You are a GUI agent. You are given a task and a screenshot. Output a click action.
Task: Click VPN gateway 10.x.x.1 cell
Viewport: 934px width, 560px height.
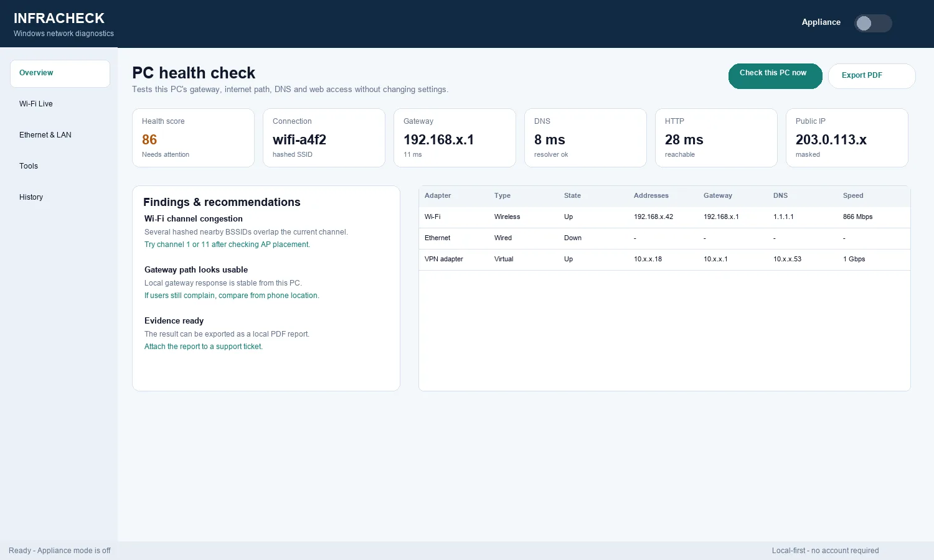(715, 259)
